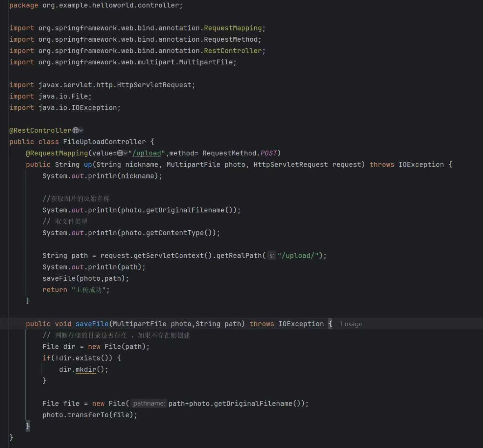Click the saveFile method name in its declaration
483x448 pixels.
pos(92,324)
